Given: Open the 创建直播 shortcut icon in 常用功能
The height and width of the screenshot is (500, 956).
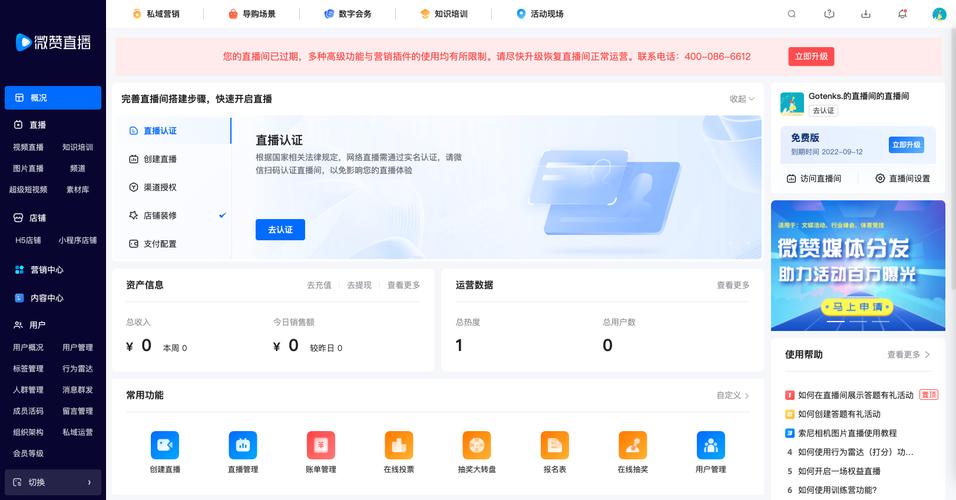Looking at the screenshot, I should pyautogui.click(x=165, y=445).
